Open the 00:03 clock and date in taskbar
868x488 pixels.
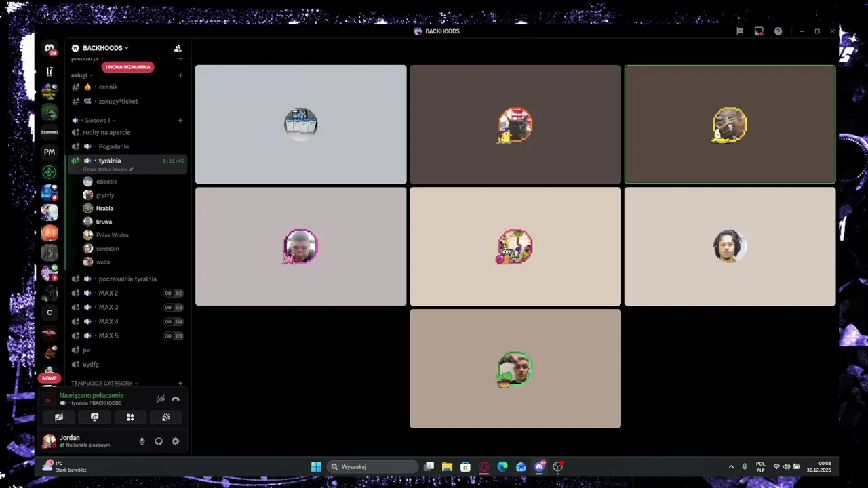tap(818, 466)
